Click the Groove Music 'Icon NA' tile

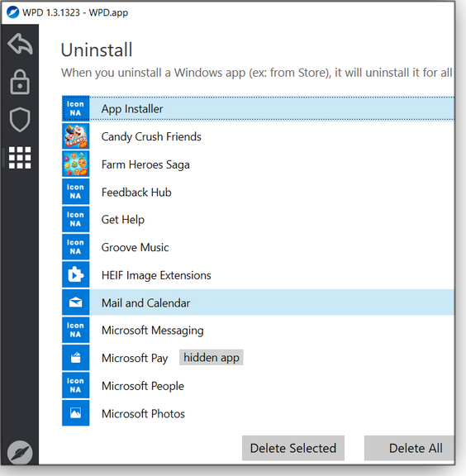(76, 247)
